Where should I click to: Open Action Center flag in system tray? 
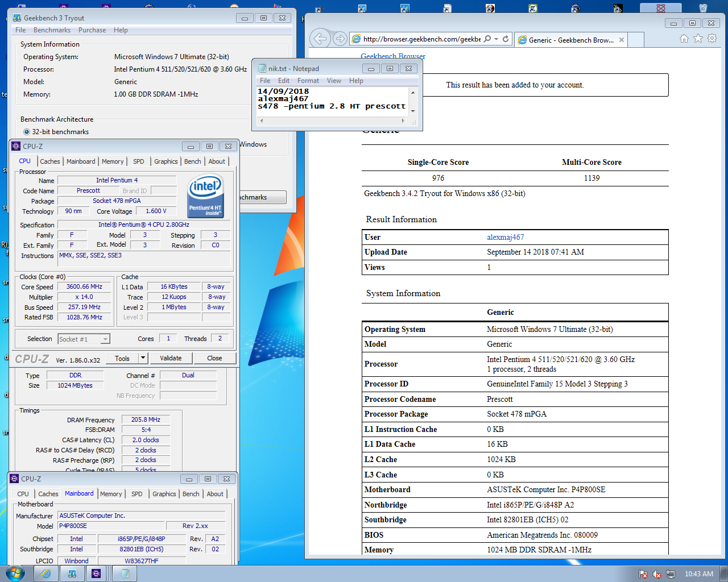point(643,574)
